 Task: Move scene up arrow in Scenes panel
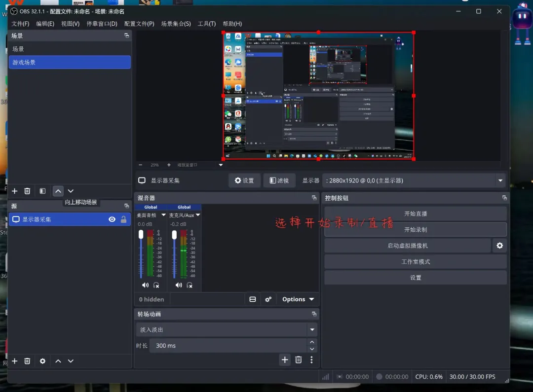58,191
